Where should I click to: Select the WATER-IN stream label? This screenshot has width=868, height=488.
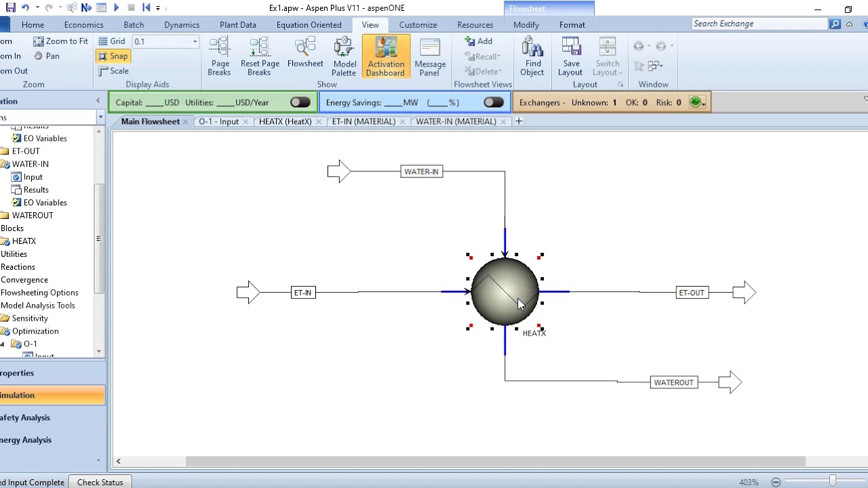[422, 171]
